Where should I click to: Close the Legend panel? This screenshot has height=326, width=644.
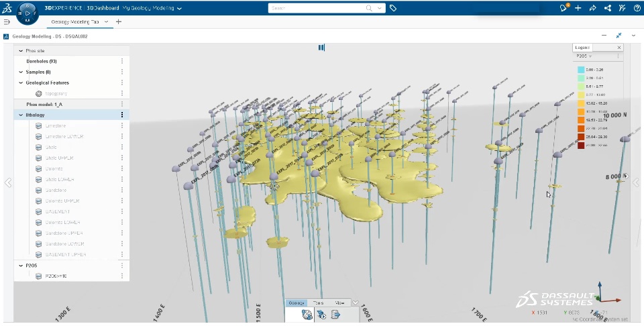coord(619,48)
